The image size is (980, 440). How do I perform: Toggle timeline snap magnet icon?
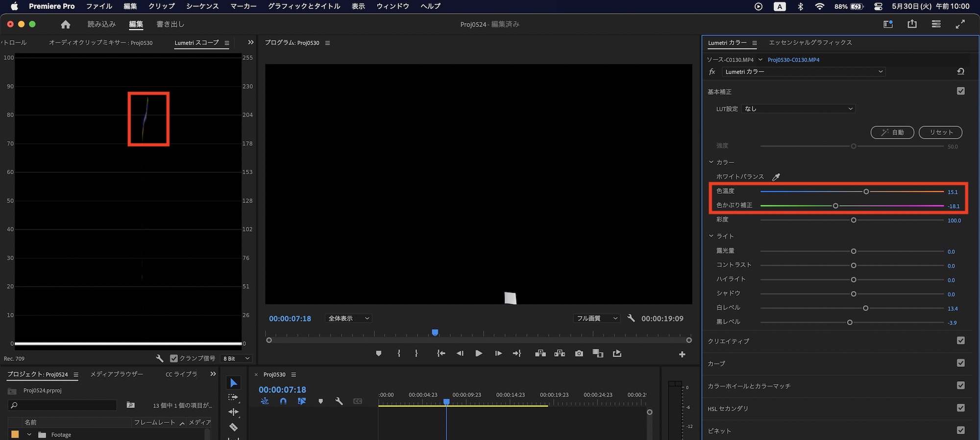click(x=283, y=401)
